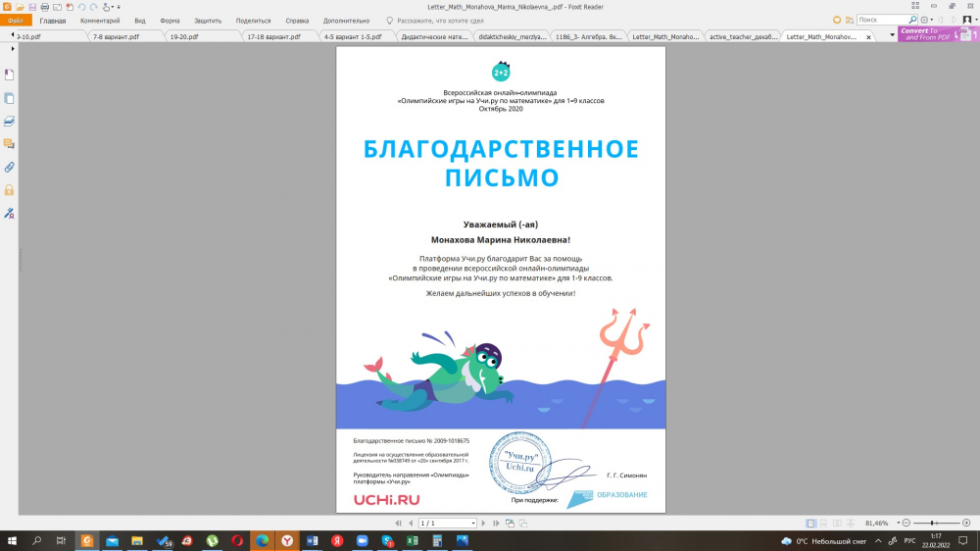980x551 pixels.
Task: Open the Bookmarks panel in left sidebar
Action: pos(10,75)
